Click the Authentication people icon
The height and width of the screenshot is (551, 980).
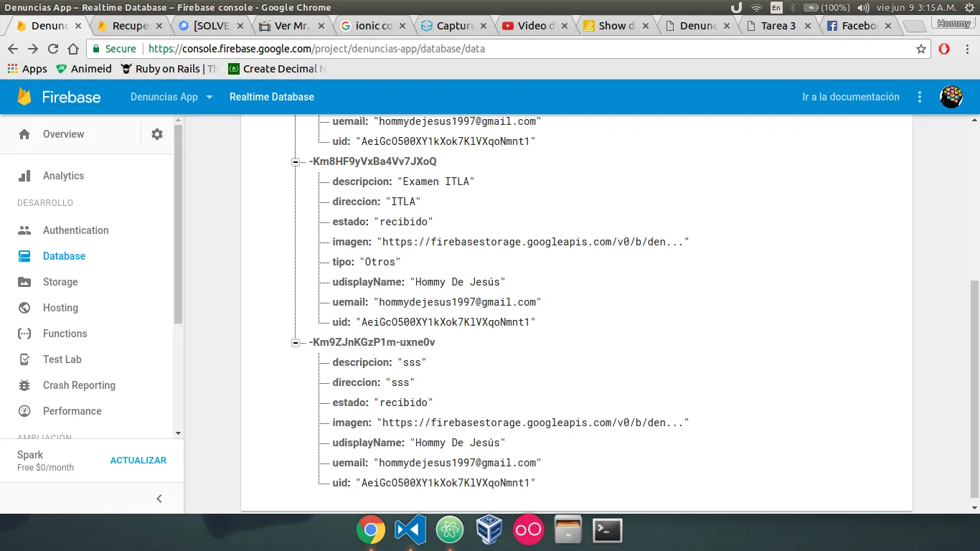point(24,230)
